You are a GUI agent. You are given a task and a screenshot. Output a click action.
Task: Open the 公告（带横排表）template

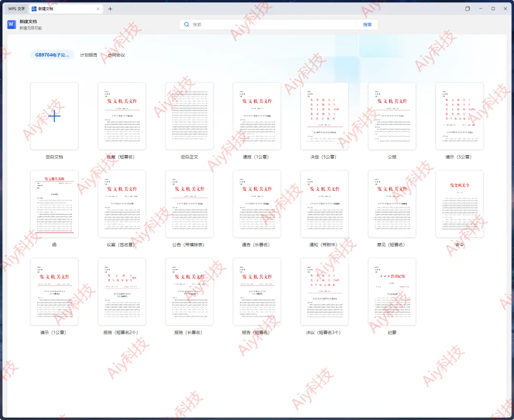pos(189,204)
